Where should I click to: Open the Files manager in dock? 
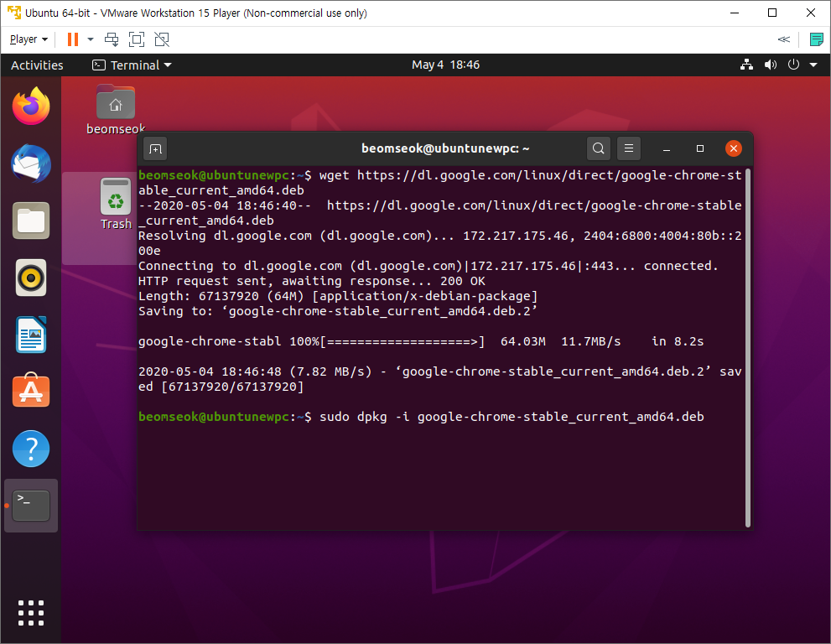(x=31, y=221)
